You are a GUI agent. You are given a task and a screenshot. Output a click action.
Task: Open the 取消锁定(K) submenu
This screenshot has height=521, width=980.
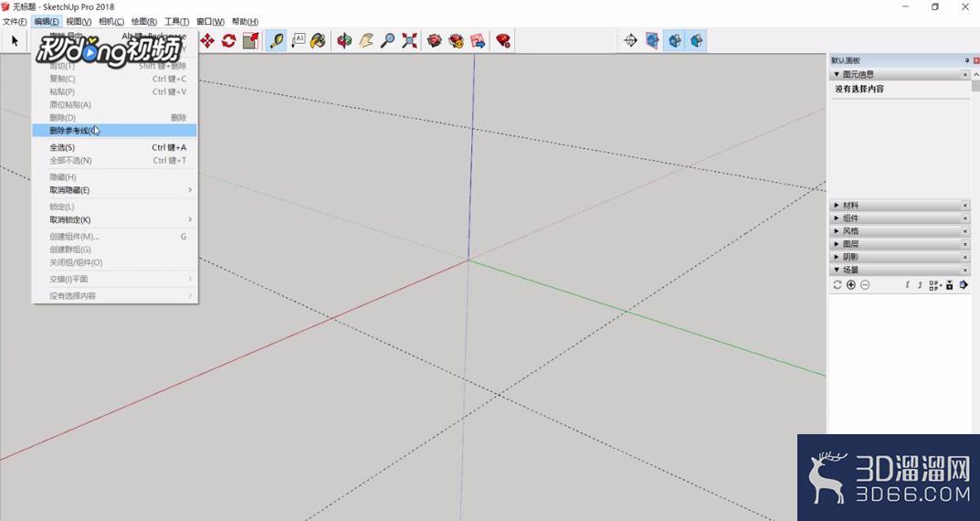tap(114, 219)
